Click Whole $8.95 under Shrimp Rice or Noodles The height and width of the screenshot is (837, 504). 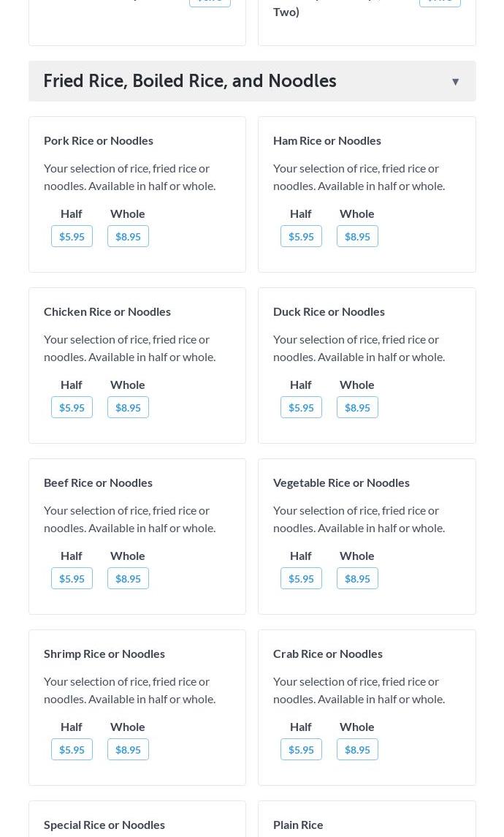click(x=128, y=749)
